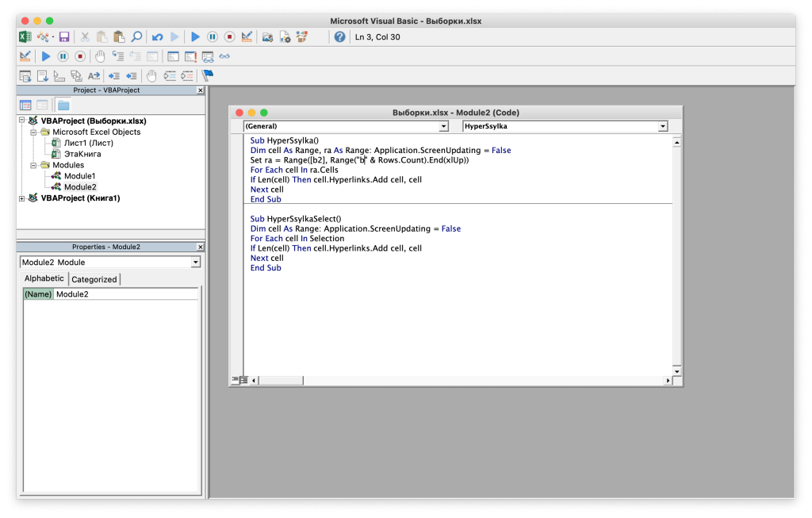Click Break (pause) in the Debug toolbar
The width and height of the screenshot is (812, 518).
tap(63, 56)
